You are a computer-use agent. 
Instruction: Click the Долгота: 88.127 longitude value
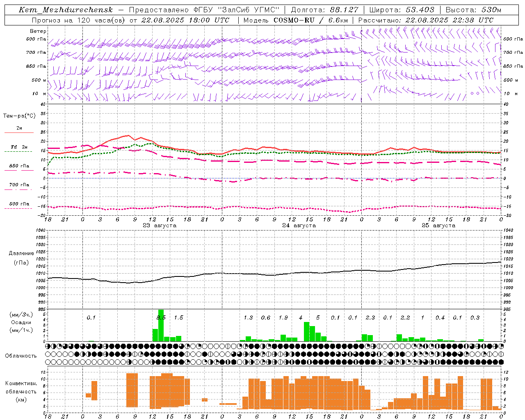click(x=324, y=10)
